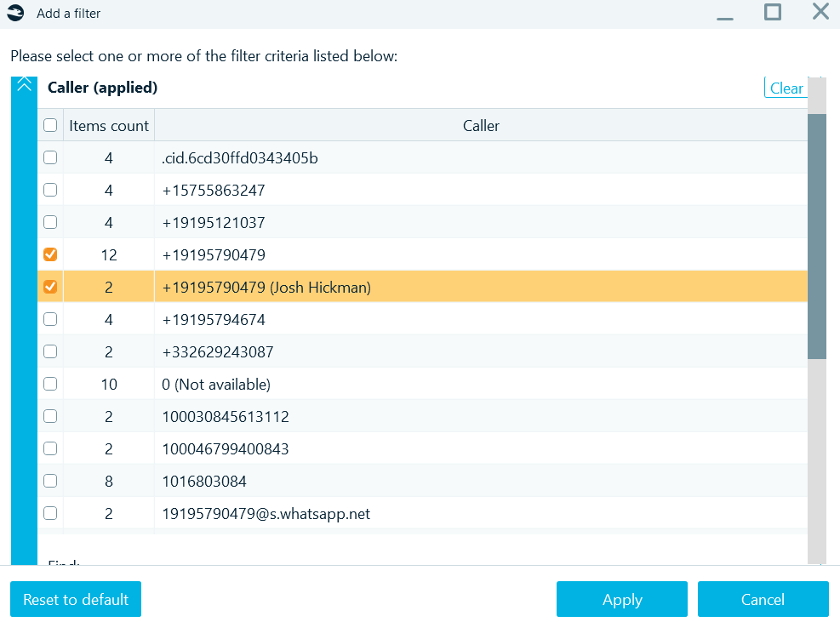Enable the filter for +15755863247

click(49, 189)
